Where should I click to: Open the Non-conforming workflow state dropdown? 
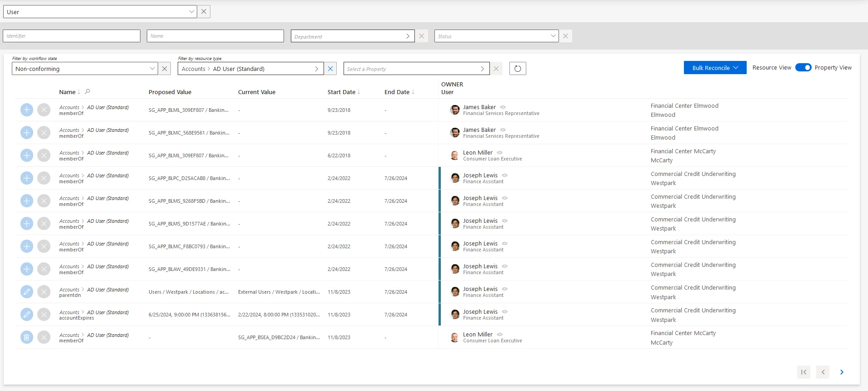point(85,69)
